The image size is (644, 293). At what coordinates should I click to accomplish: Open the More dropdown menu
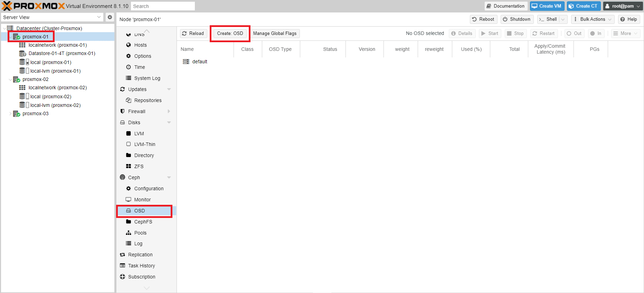626,34
